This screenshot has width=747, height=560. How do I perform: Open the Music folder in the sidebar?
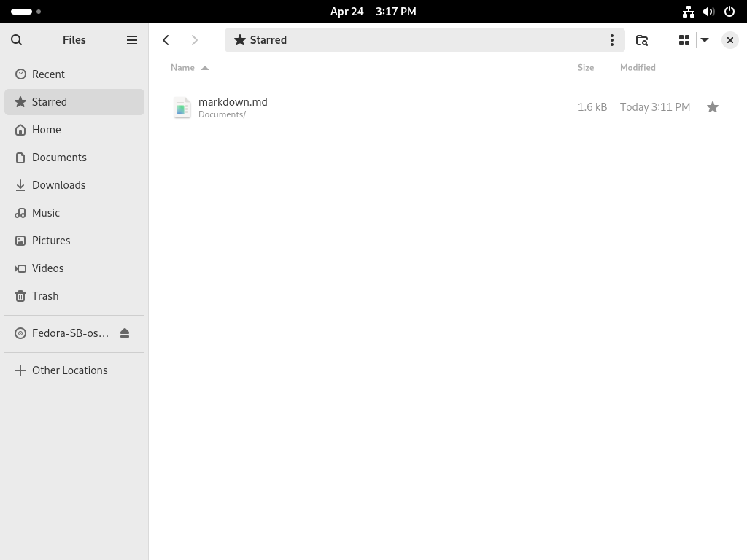(74, 212)
